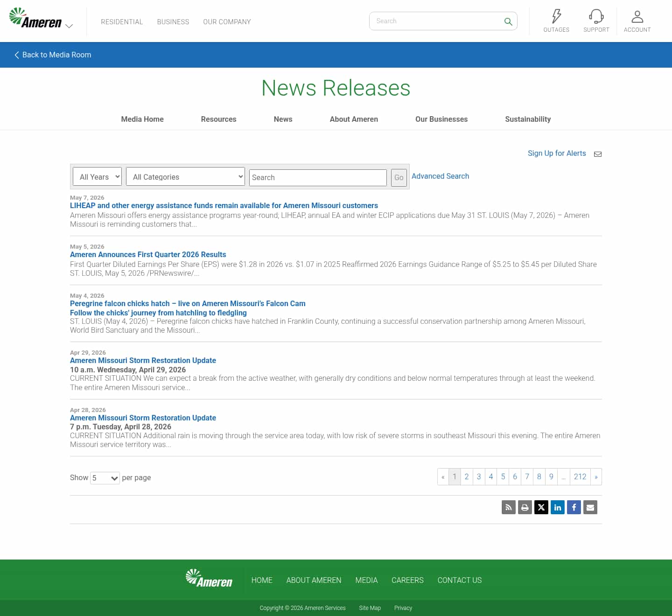The image size is (672, 616).
Task: Click the footer Ameren logo
Action: [209, 579]
